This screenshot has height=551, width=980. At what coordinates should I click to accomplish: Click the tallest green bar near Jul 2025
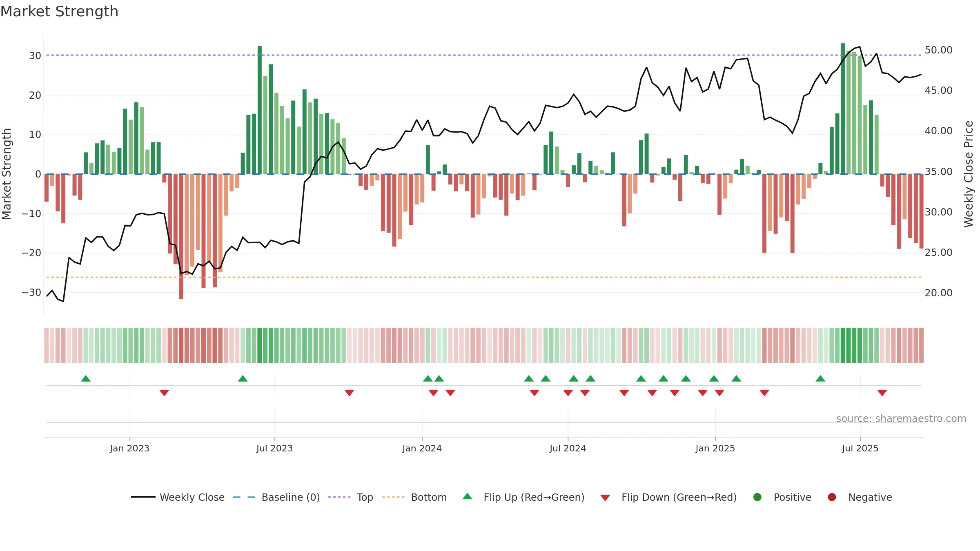843,109
